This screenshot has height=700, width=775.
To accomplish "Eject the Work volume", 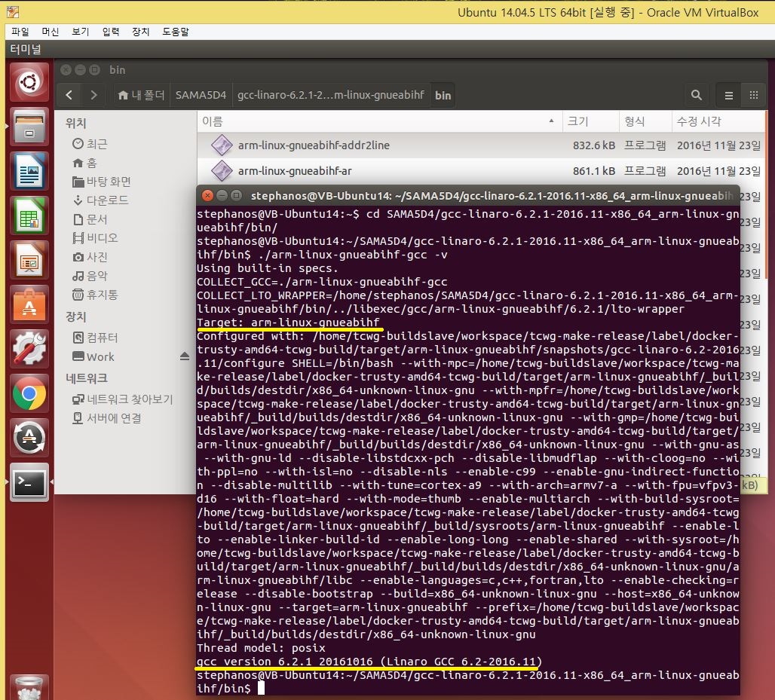I will 185,356.
